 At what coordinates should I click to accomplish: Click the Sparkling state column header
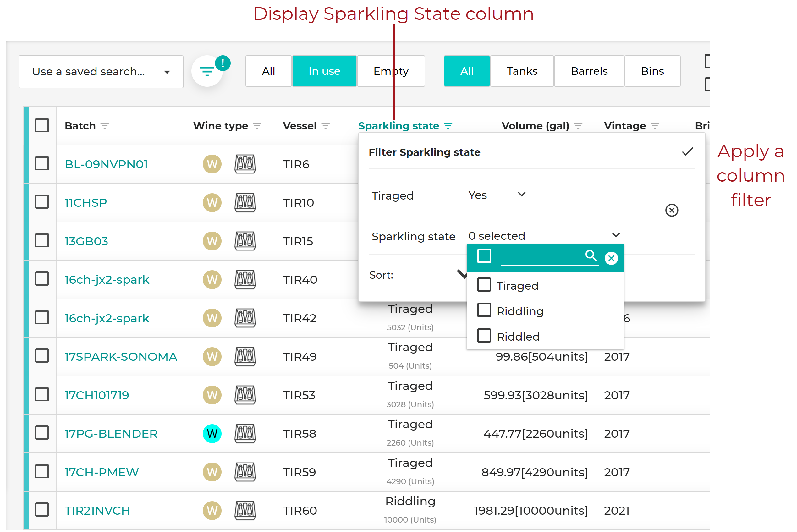[399, 126]
